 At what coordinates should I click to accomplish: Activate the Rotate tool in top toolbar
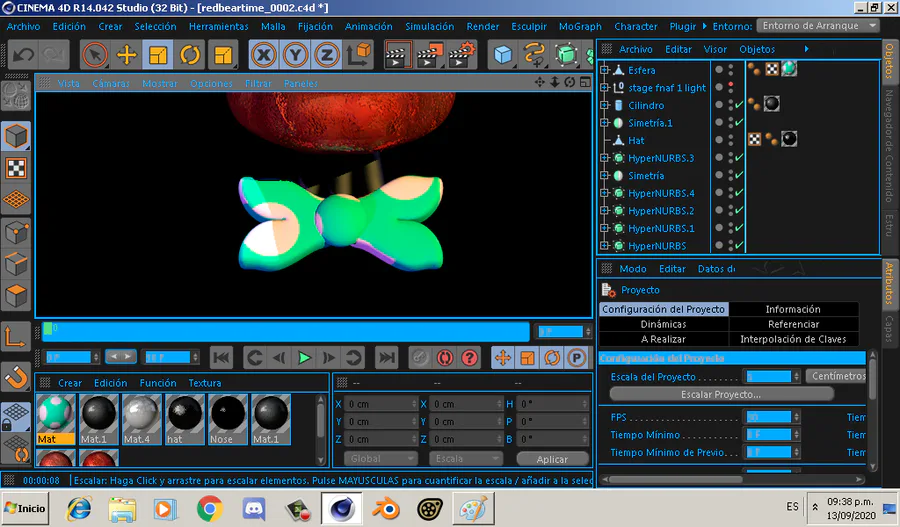(x=190, y=55)
